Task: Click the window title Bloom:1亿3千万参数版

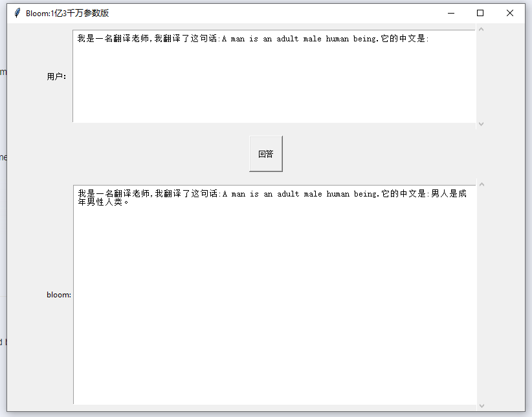Action: coord(67,13)
